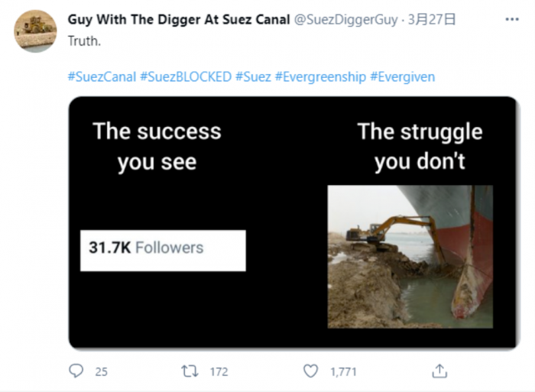Open the share icon menu
The width and height of the screenshot is (535, 392).
439,371
